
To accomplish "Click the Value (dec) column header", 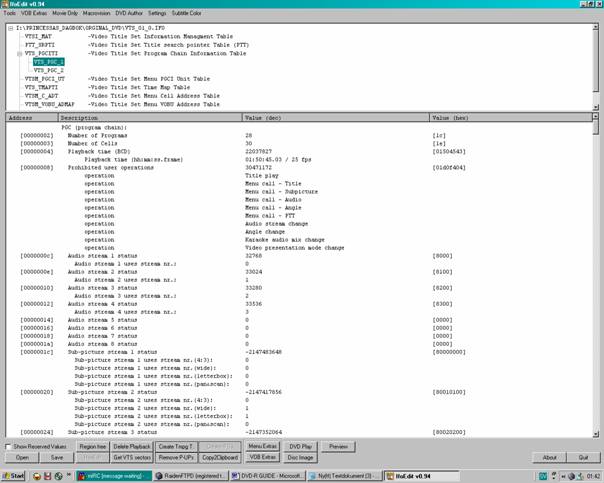I will coord(336,117).
